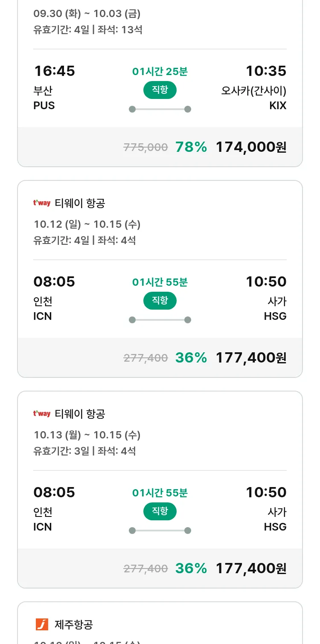Image resolution: width=320 pixels, height=644 pixels.
Task: Tap the 직항 badge on the Busan–Osaka flight
Action: click(160, 90)
